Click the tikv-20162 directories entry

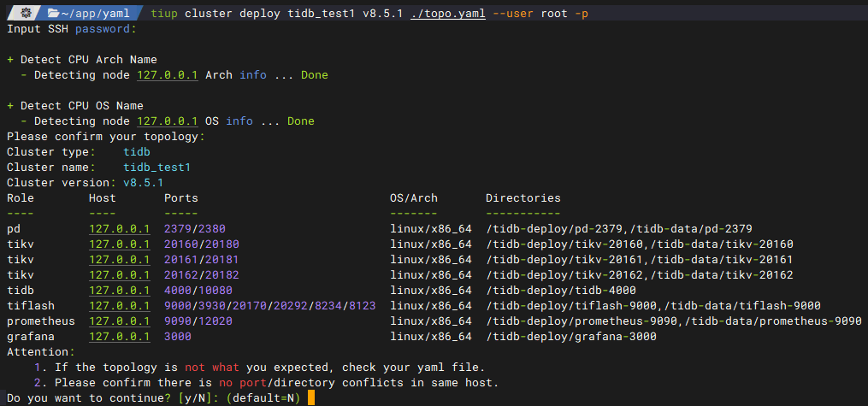coord(640,275)
